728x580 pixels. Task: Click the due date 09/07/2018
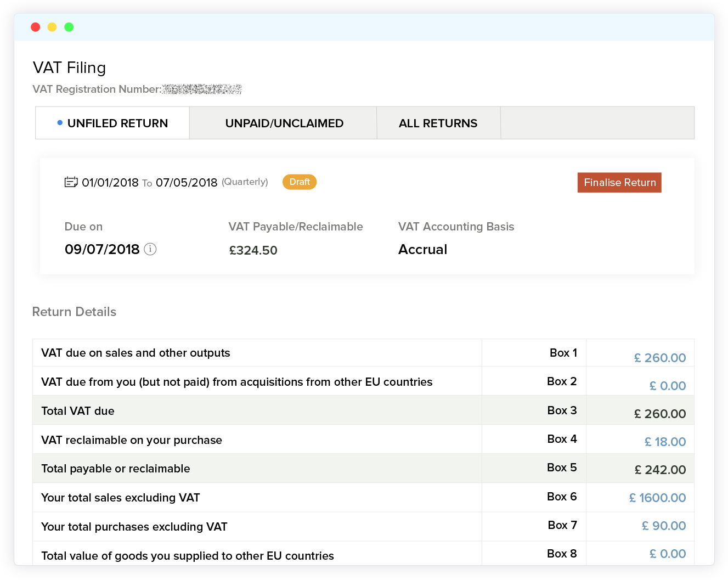(x=102, y=249)
